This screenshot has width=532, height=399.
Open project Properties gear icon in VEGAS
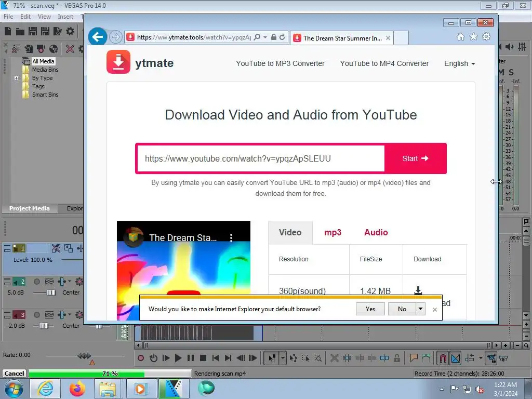[70, 31]
